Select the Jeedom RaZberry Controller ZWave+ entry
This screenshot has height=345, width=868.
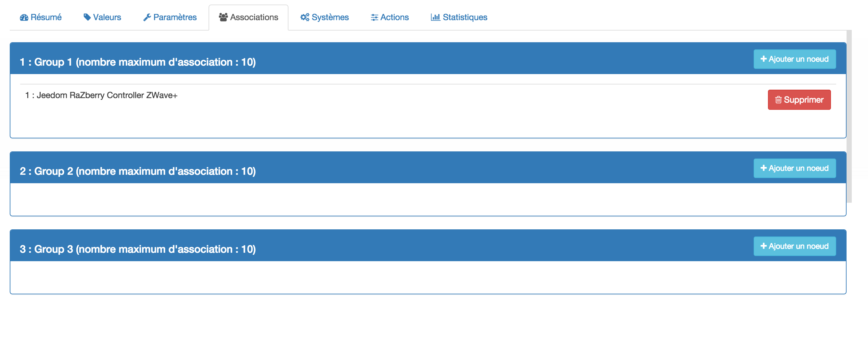pyautogui.click(x=101, y=96)
